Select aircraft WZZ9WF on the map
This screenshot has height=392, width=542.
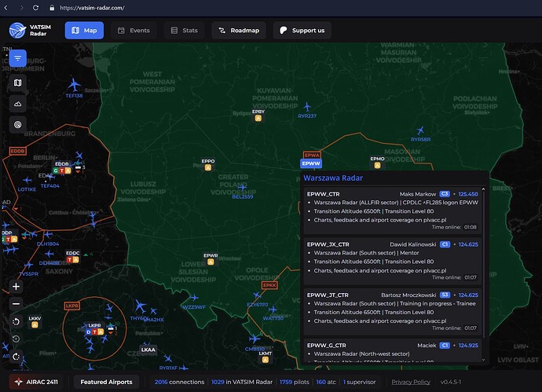click(x=194, y=297)
